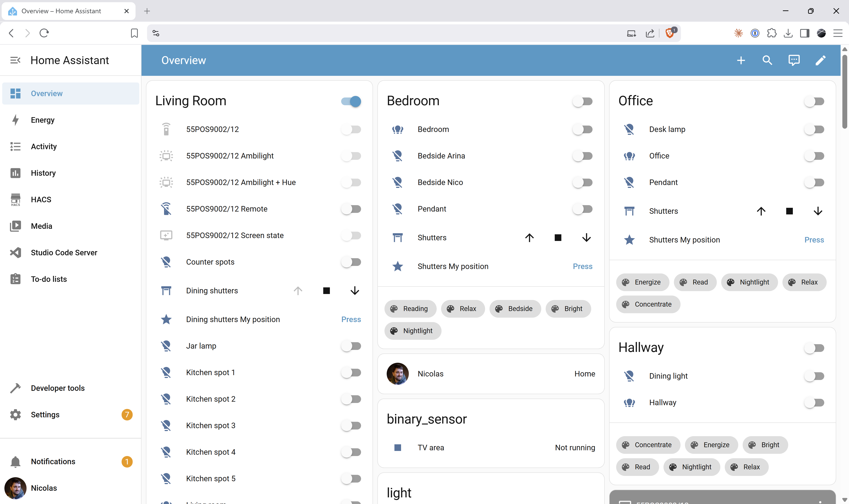The width and height of the screenshot is (849, 504).
Task: Switch on Jar lamp
Action: (x=351, y=346)
